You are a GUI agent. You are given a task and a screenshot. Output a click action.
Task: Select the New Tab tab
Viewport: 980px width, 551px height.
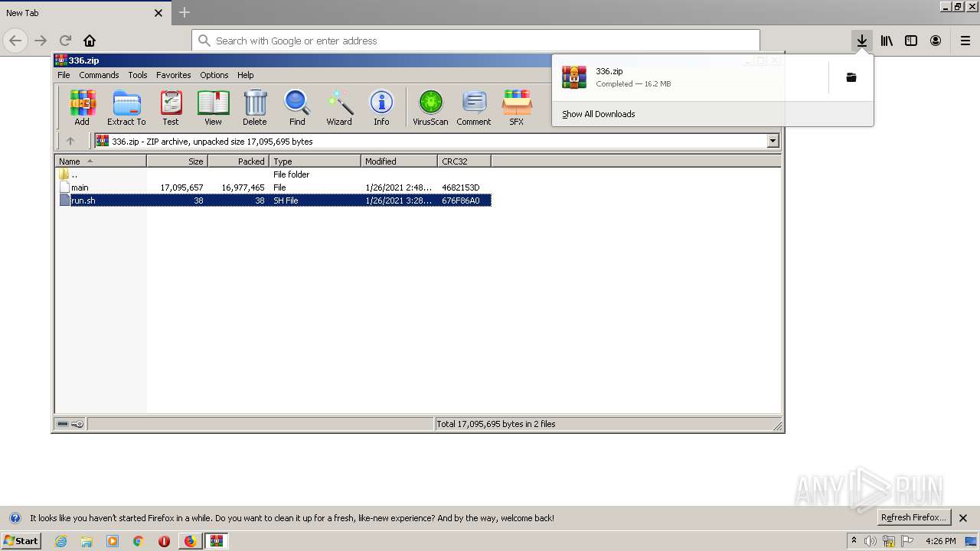[84, 13]
